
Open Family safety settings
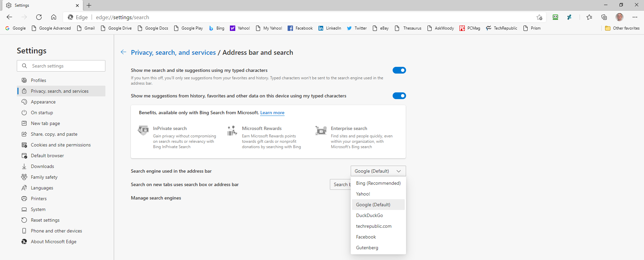[x=61, y=177]
